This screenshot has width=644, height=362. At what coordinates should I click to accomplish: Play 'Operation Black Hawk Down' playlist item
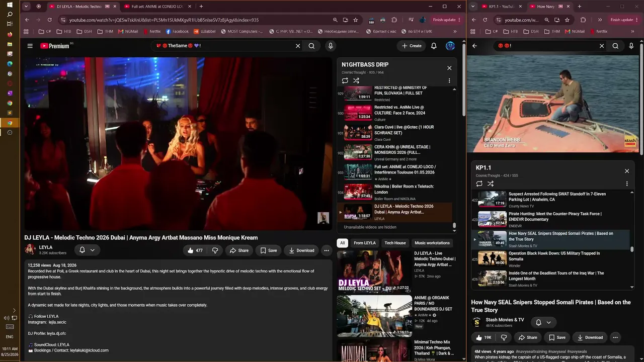551,258
